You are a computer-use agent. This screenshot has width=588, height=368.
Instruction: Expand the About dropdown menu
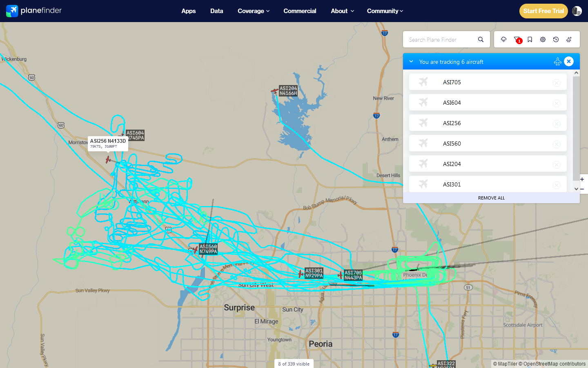click(342, 11)
